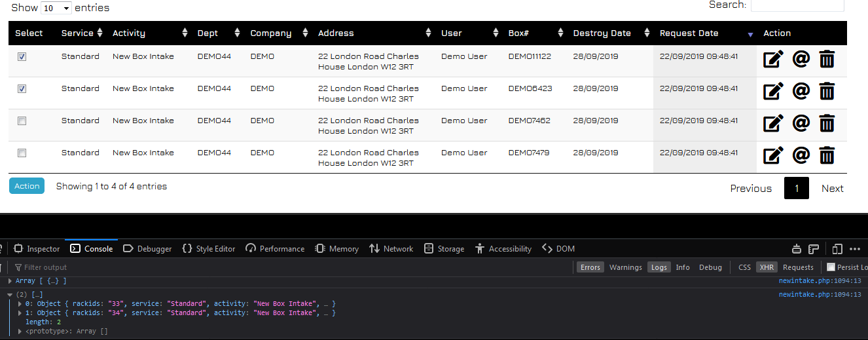
Task: Expand the object with rackids 33
Action: tap(20, 304)
